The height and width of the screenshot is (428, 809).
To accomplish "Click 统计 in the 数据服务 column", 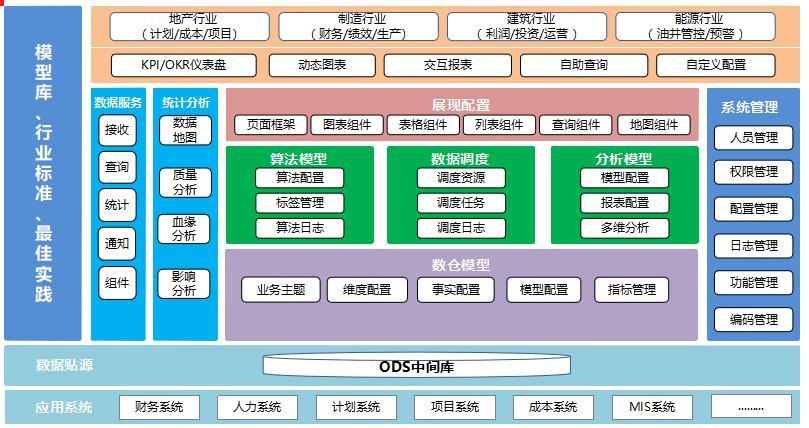I will pos(117,205).
